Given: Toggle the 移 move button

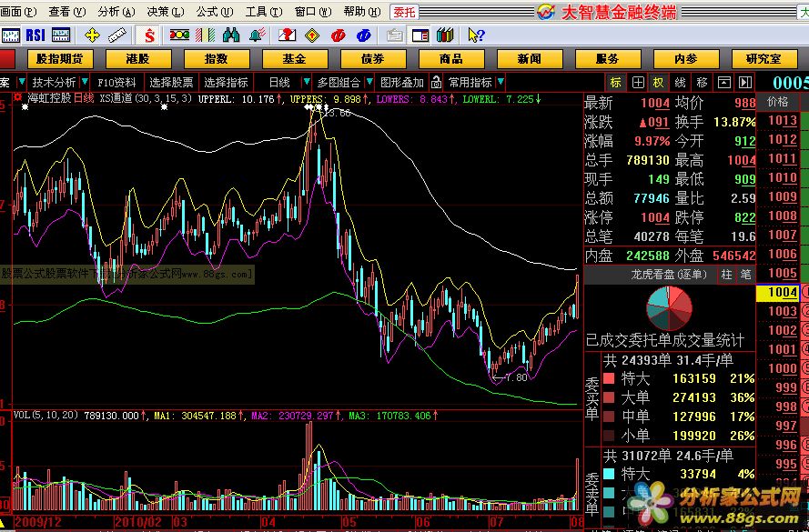Looking at the screenshot, I should click(702, 83).
